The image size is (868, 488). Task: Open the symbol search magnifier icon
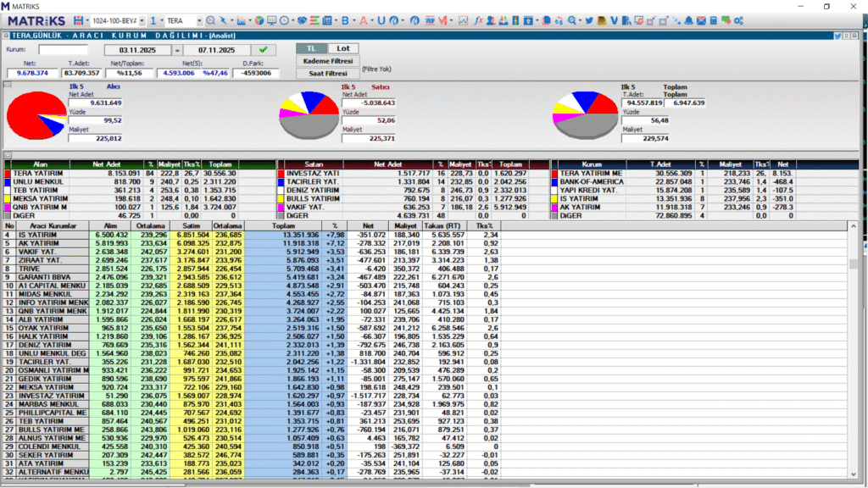click(x=210, y=20)
